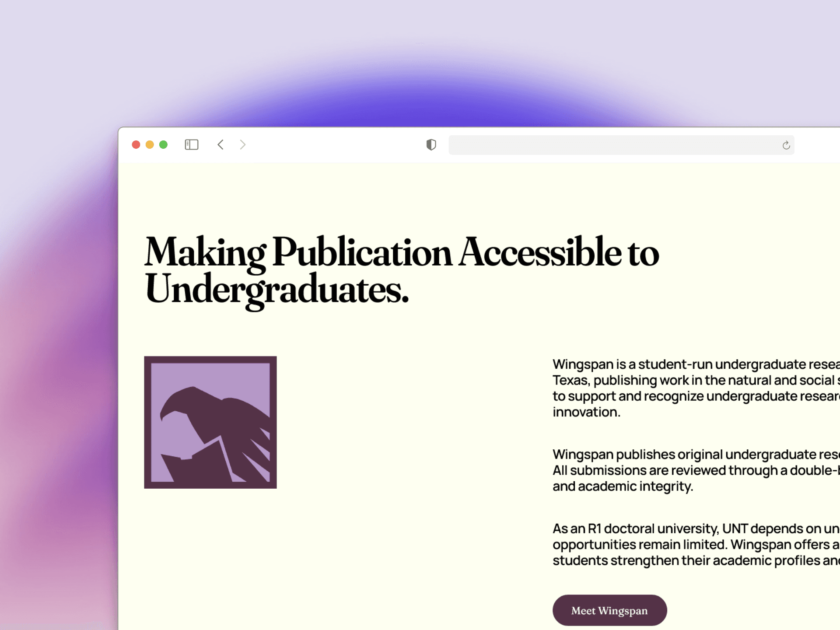Click the Wingspan eagle logo image
The width and height of the screenshot is (840, 630).
210,422
